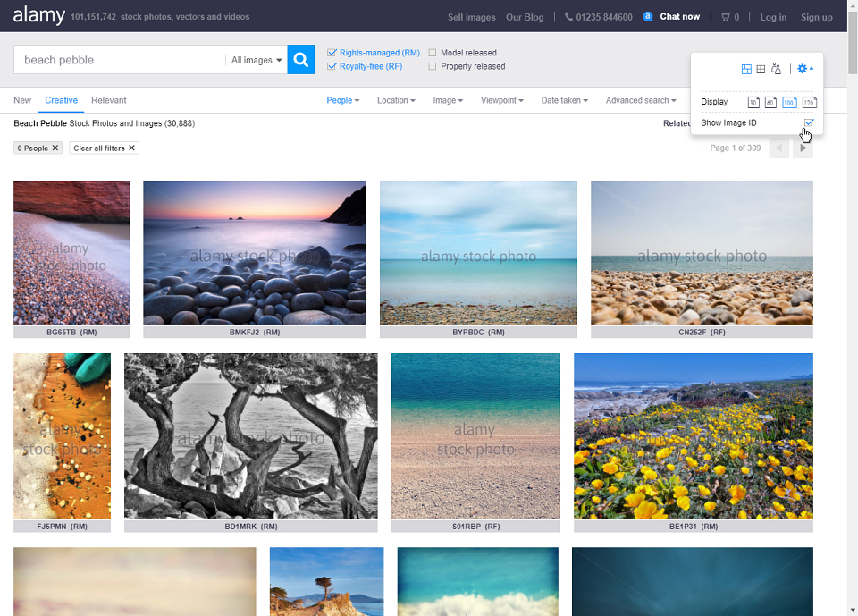Set display to 30 images per page

753,103
